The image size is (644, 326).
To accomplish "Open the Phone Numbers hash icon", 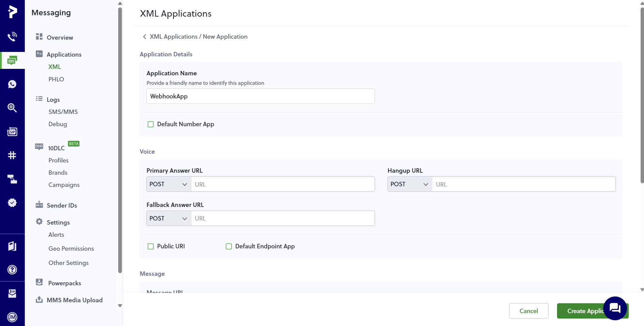I will (x=12, y=155).
